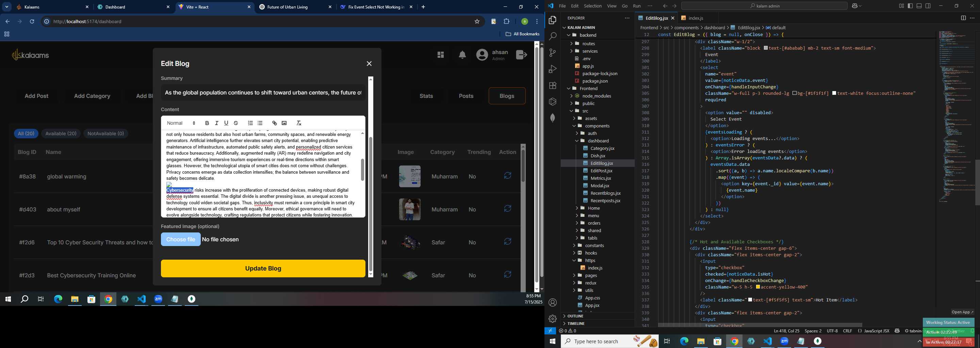Image resolution: width=980 pixels, height=348 pixels.
Task: Expand the services folder
Action: 571,51
